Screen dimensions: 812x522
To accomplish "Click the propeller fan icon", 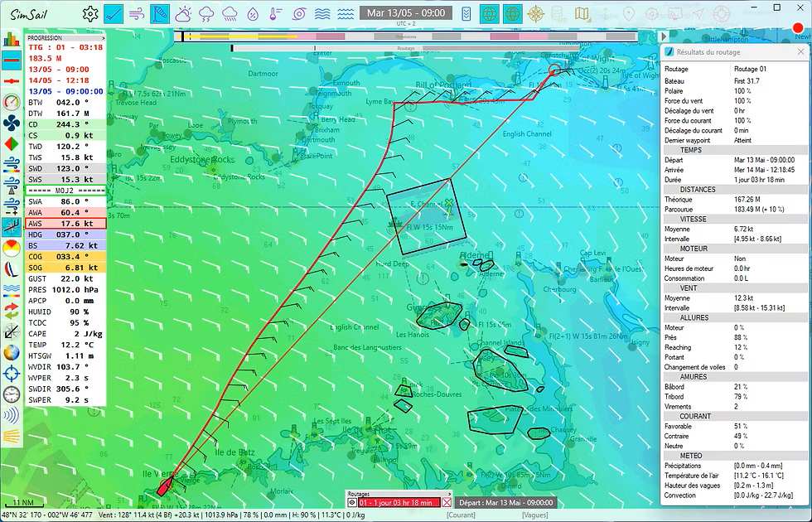I will tap(11, 124).
